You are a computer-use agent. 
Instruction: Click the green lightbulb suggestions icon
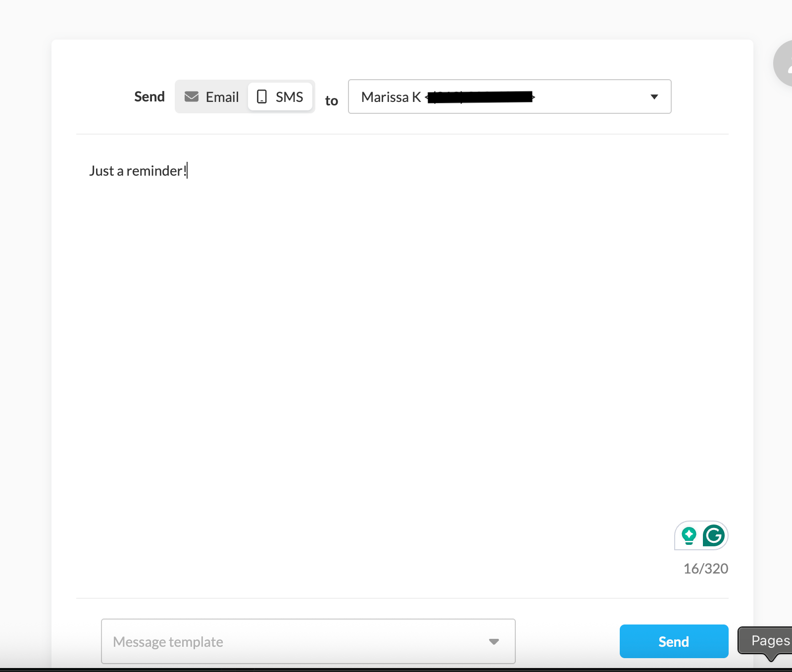click(689, 535)
